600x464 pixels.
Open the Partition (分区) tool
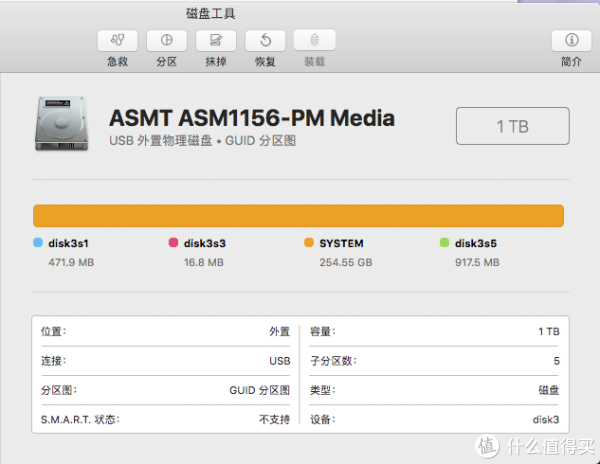pyautogui.click(x=166, y=40)
